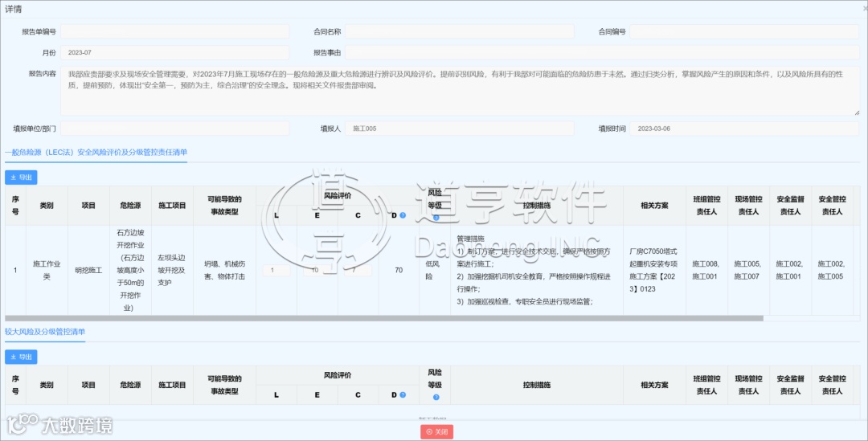Click the L value input in row 1
The height and width of the screenshot is (441, 868).
click(276, 271)
